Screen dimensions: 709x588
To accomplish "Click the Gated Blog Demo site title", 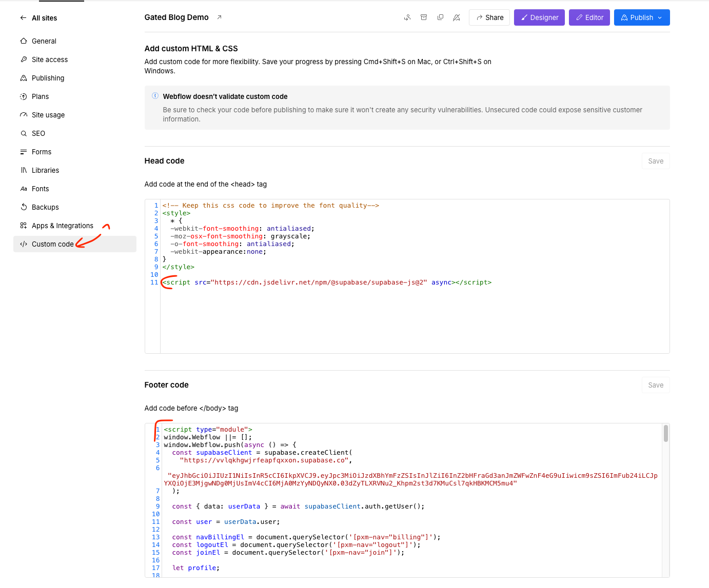I will 176,17.
